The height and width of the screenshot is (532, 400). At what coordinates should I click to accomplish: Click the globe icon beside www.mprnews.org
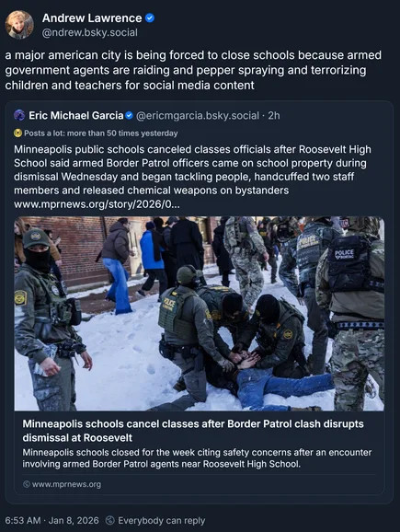pyautogui.click(x=27, y=484)
